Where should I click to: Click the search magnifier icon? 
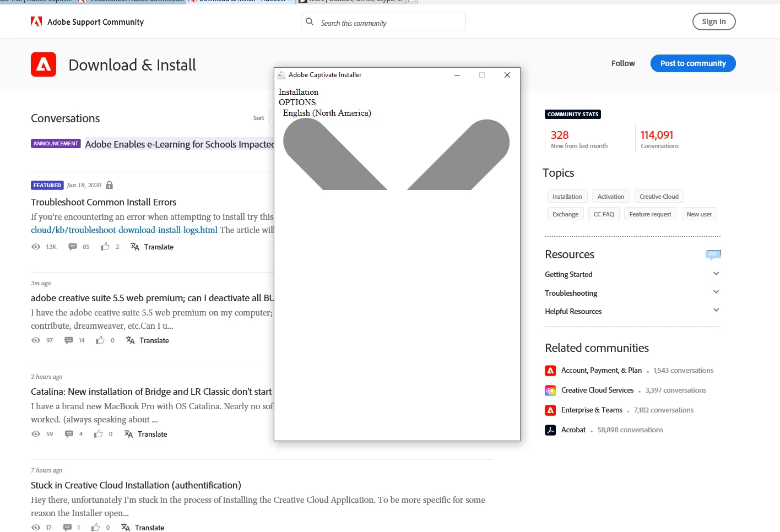tap(310, 22)
